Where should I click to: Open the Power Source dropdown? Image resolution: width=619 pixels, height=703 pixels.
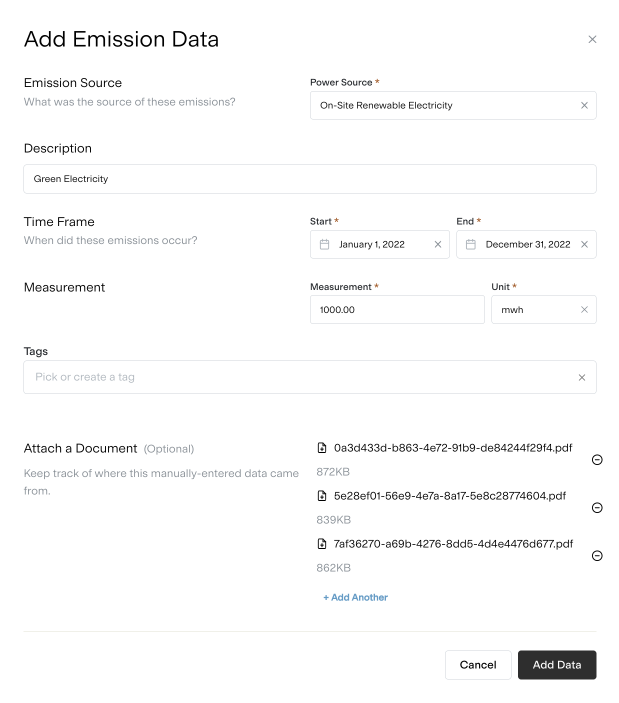click(440, 105)
